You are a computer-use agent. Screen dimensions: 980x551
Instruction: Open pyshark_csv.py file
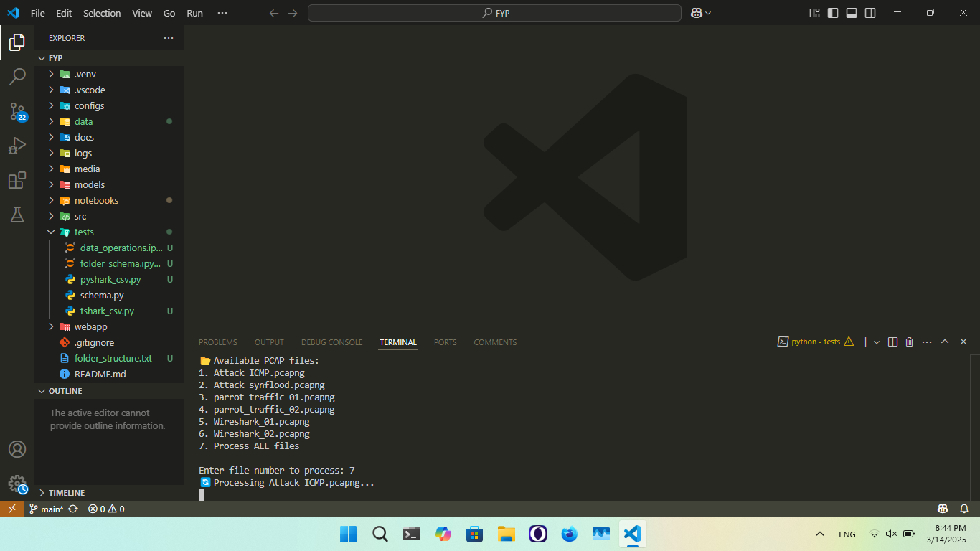pyautogui.click(x=110, y=279)
